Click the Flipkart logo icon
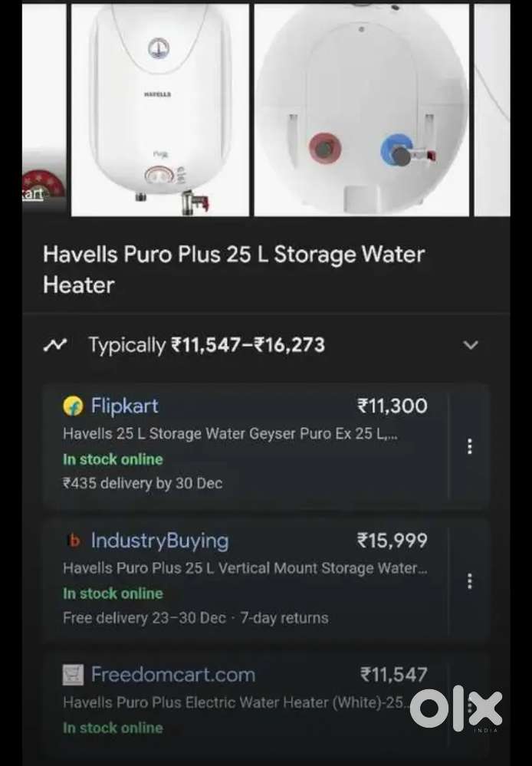 [73, 406]
